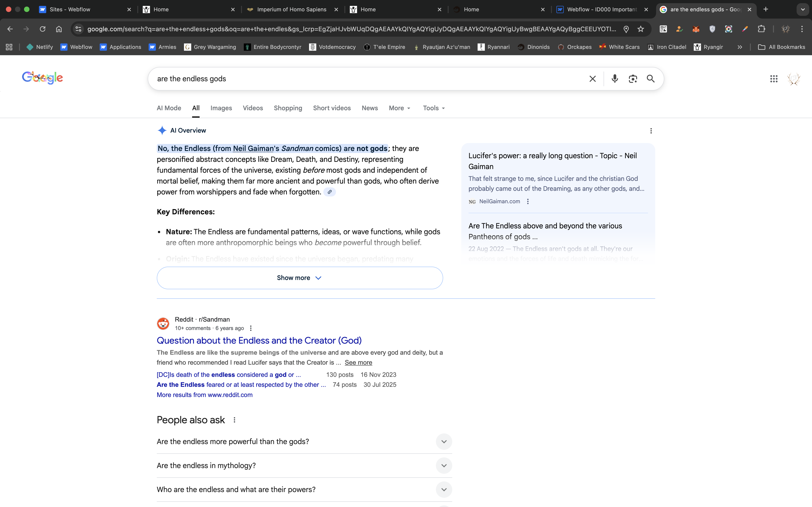Open the Webflow bookmark in bookmarks bar
Viewport: 812px width, 507px height.
pyautogui.click(x=77, y=47)
